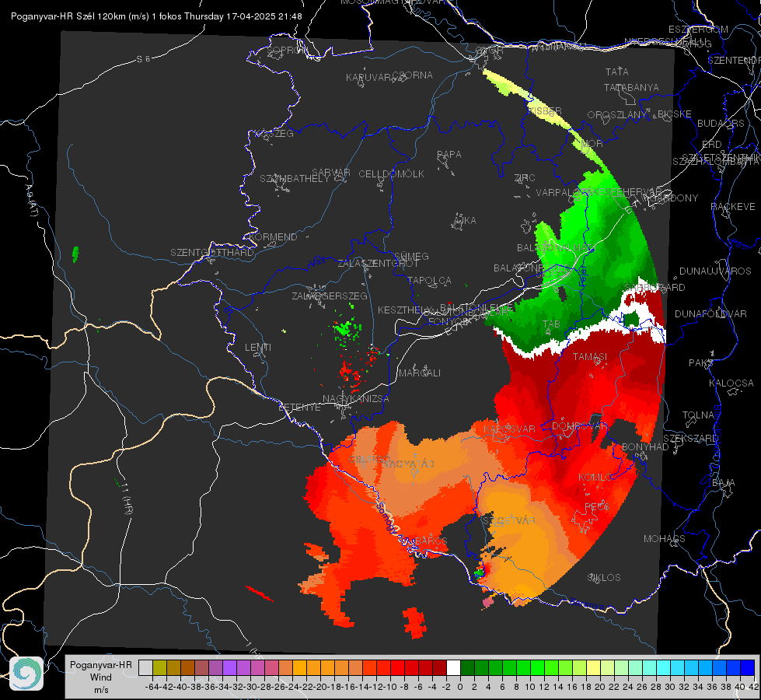Click the DOMBOVAR label
This screenshot has height=700, width=761.
click(x=579, y=426)
